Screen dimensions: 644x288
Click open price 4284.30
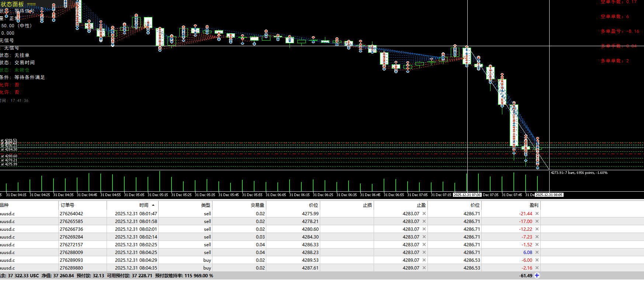click(x=310, y=237)
